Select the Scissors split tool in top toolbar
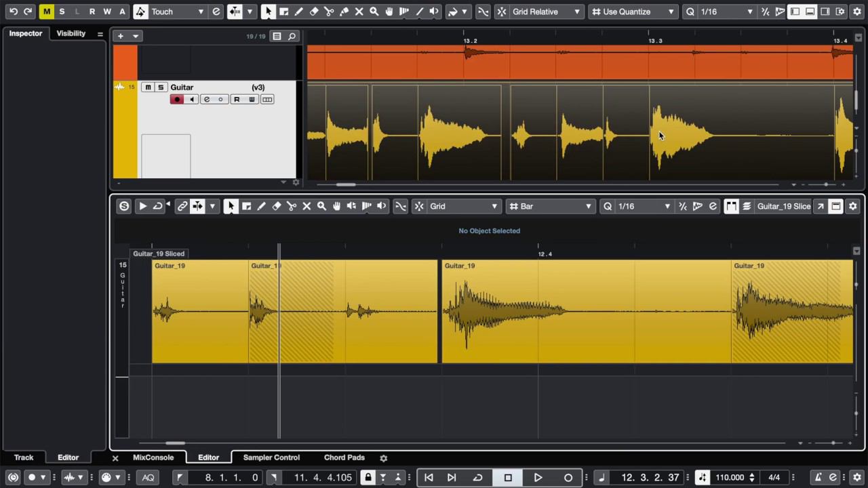 [329, 12]
